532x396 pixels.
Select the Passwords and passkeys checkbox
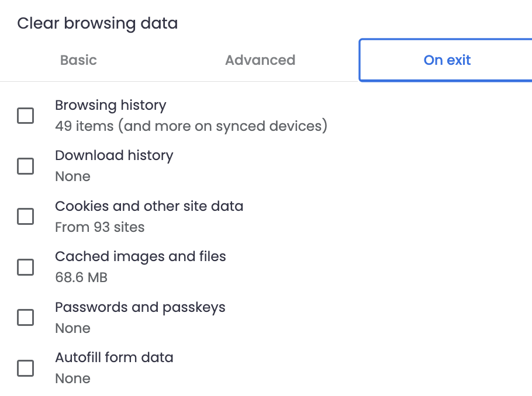click(x=26, y=318)
